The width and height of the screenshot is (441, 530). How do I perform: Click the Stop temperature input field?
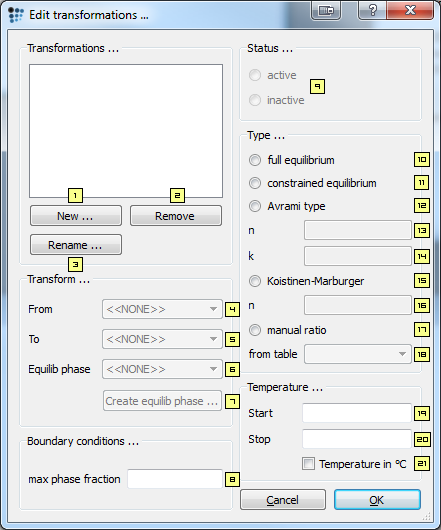(357, 439)
